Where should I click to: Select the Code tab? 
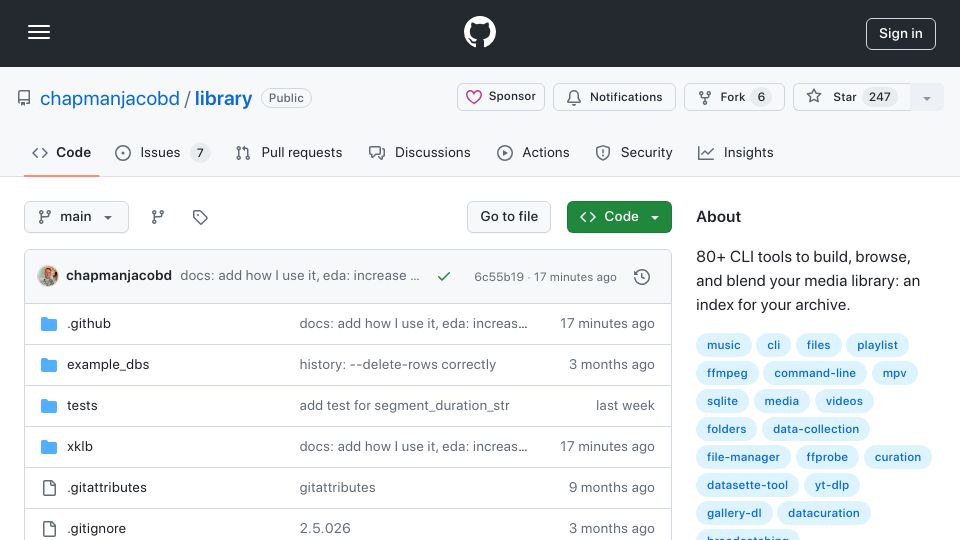click(61, 152)
